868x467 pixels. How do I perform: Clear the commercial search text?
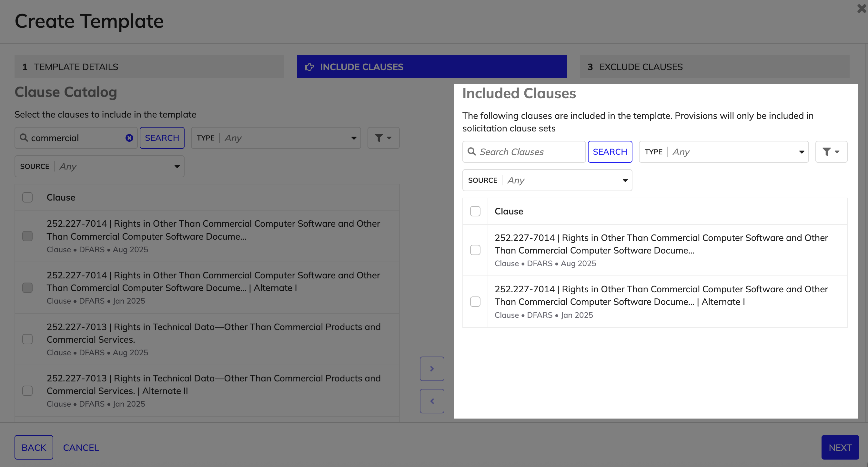pos(129,138)
